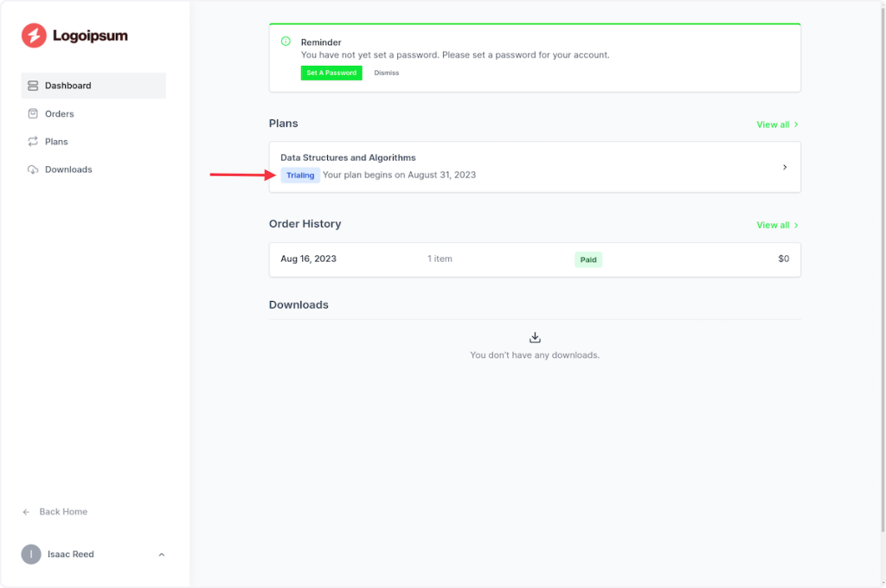Image resolution: width=886 pixels, height=588 pixels.
Task: Click the Logoipsum lightning logo icon
Action: [34, 35]
